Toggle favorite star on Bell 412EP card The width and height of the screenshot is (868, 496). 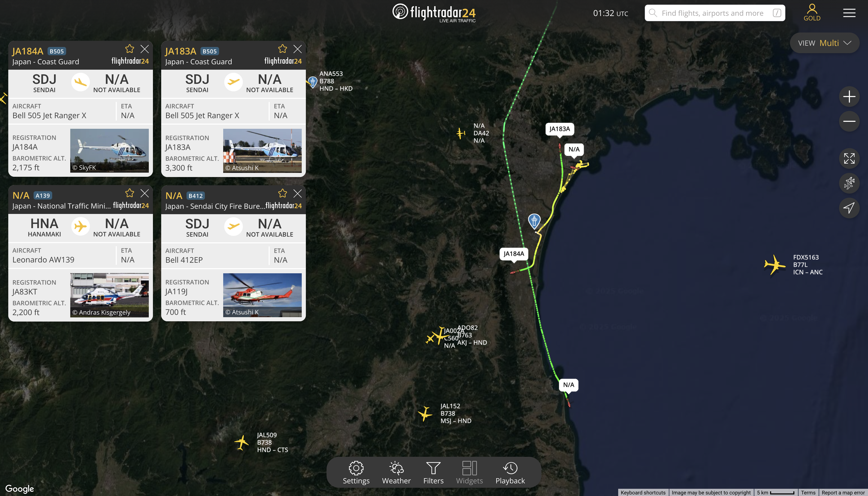click(x=282, y=194)
